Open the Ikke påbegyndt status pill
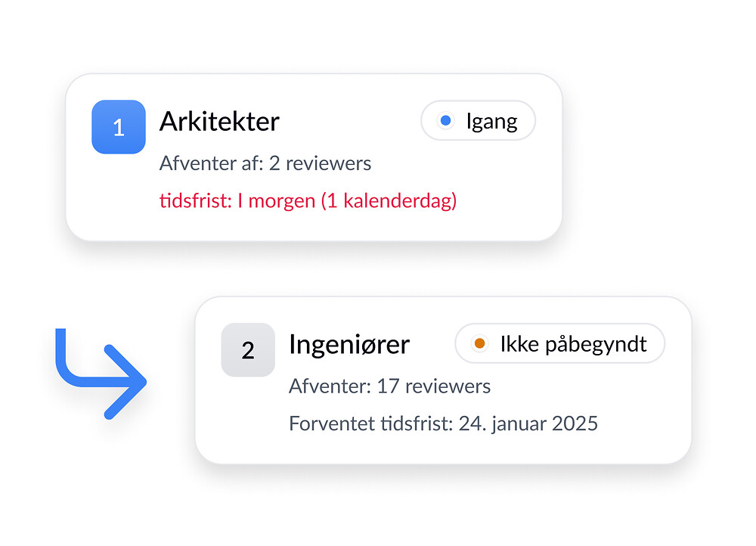756x546 pixels. 559,343
